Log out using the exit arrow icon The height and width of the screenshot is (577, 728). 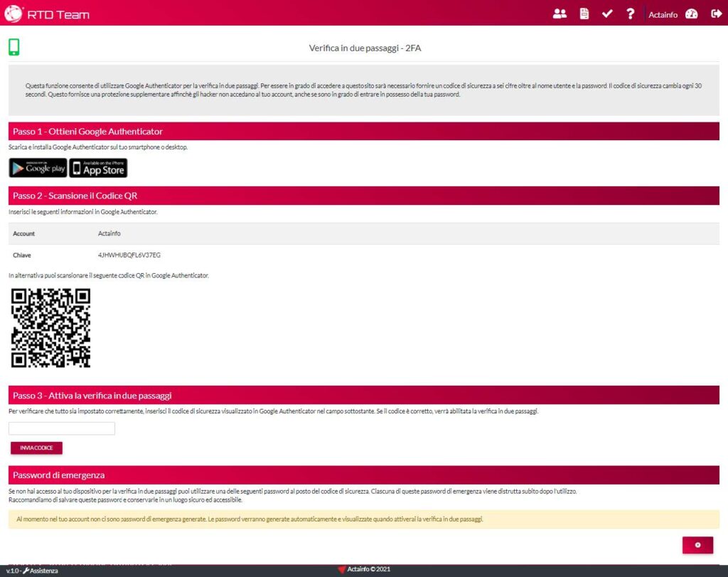click(x=716, y=14)
